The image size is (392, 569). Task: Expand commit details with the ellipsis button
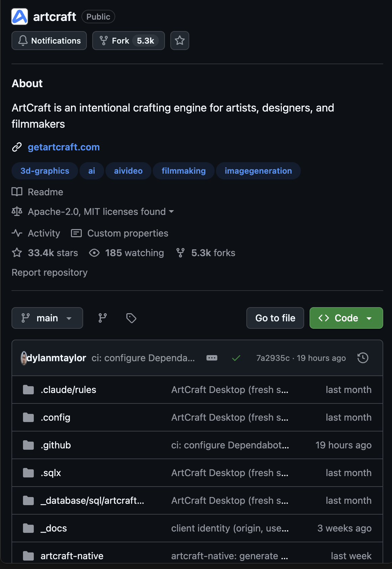click(212, 358)
